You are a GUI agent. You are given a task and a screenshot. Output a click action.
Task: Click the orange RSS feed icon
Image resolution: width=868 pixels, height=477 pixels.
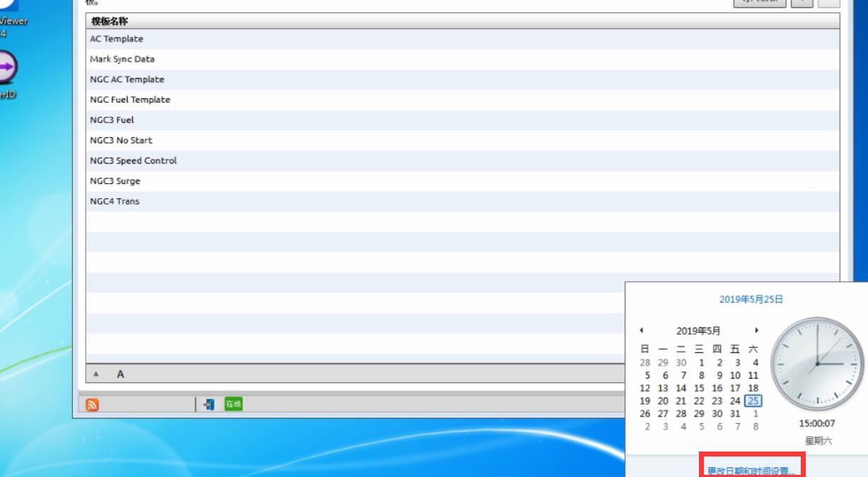(92, 405)
